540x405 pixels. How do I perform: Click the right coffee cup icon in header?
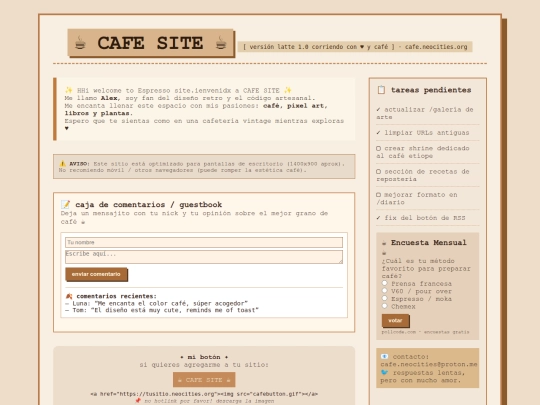tap(221, 43)
